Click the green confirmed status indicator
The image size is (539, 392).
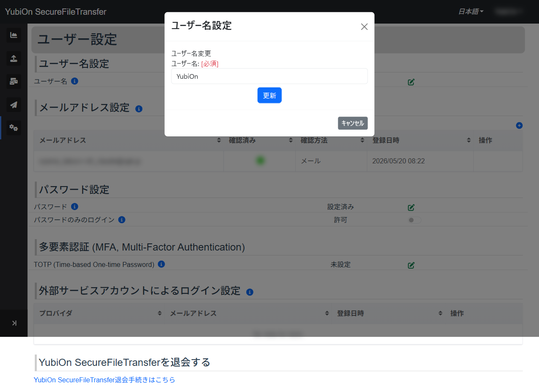pos(260,160)
